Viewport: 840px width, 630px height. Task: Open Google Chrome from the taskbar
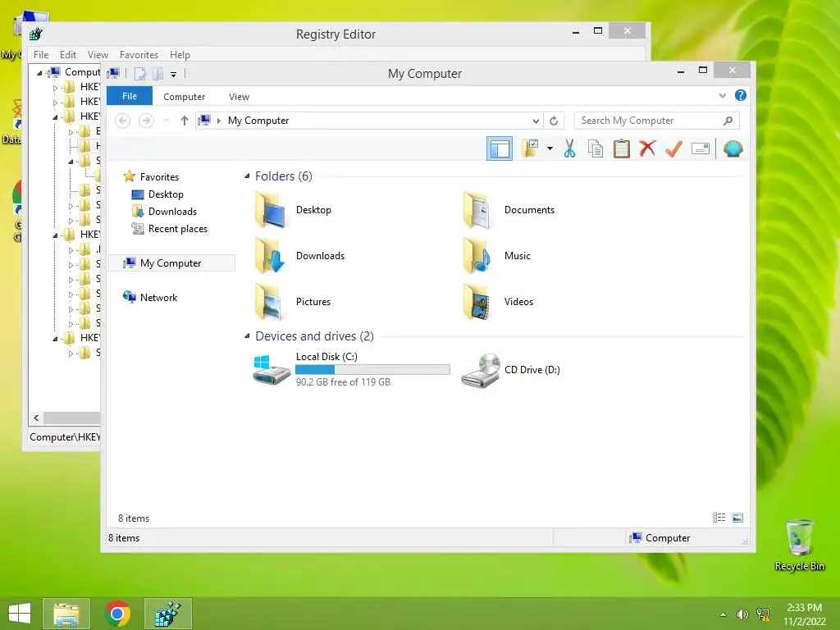click(x=117, y=614)
